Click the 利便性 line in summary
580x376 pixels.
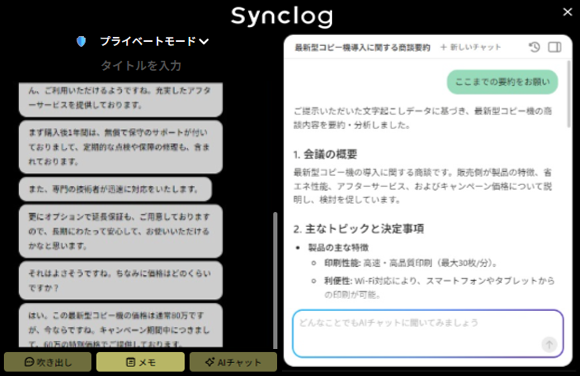439,288
